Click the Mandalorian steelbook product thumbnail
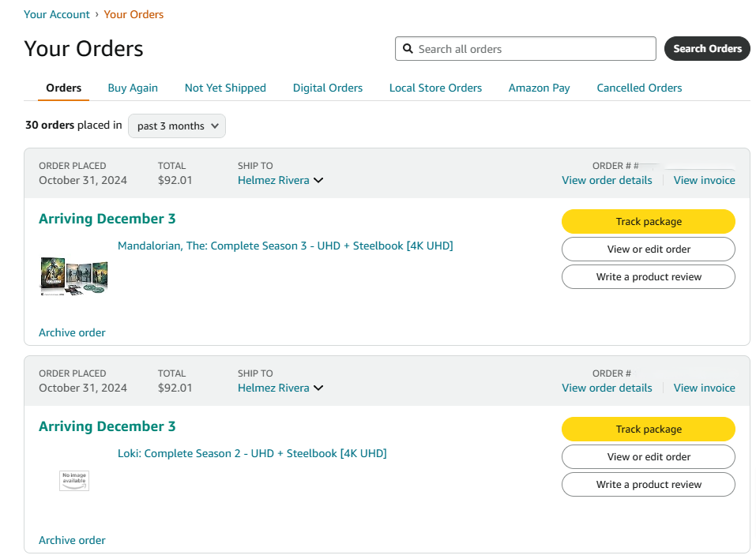Viewport: 756px width, 559px height. pos(73,276)
